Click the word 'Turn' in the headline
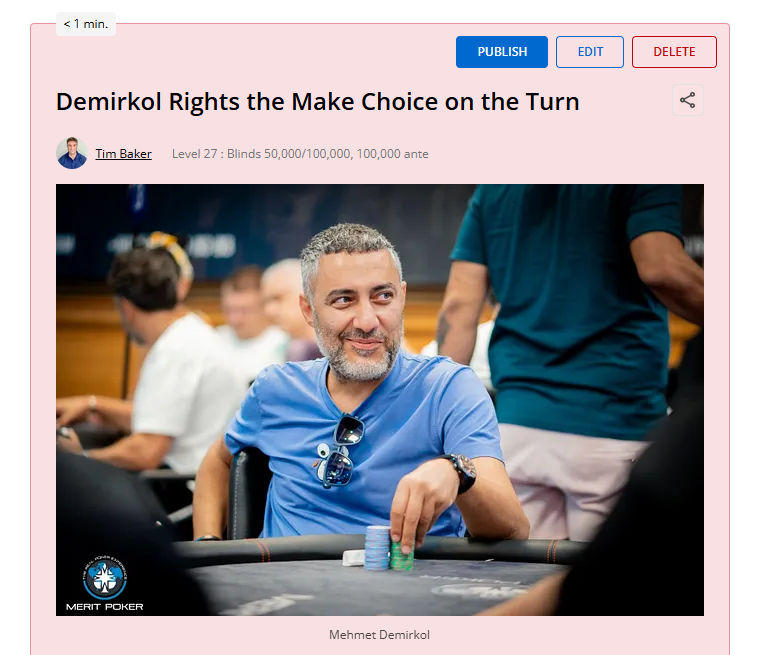Screen dimensions: 784x655 coord(552,102)
